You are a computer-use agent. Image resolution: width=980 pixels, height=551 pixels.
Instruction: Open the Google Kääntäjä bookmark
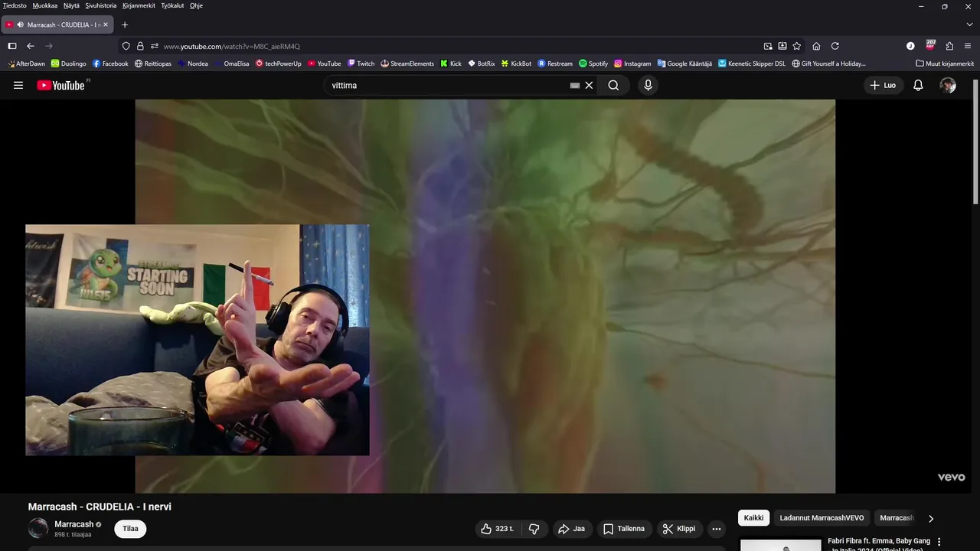684,64
